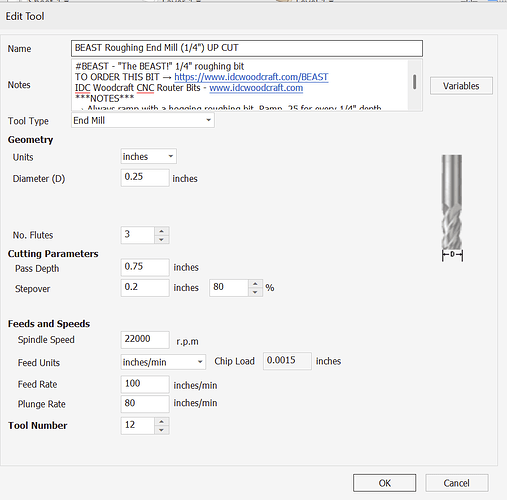
Task: Select the Spindle Speed field
Action: point(145,340)
